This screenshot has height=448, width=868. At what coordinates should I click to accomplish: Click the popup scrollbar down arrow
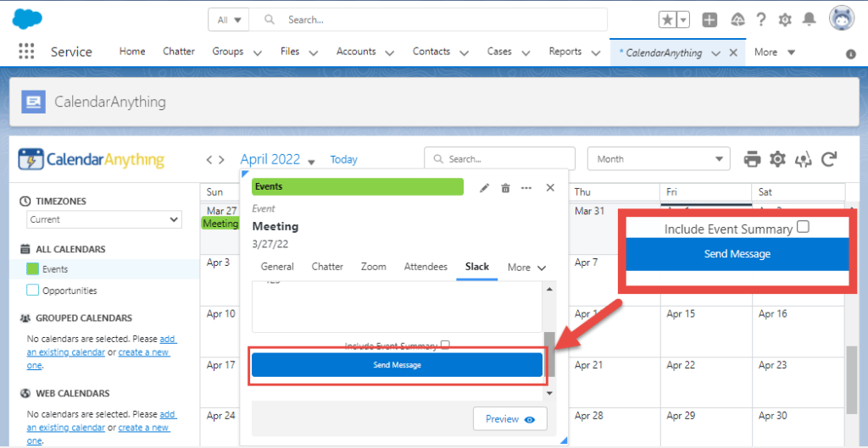pos(549,393)
